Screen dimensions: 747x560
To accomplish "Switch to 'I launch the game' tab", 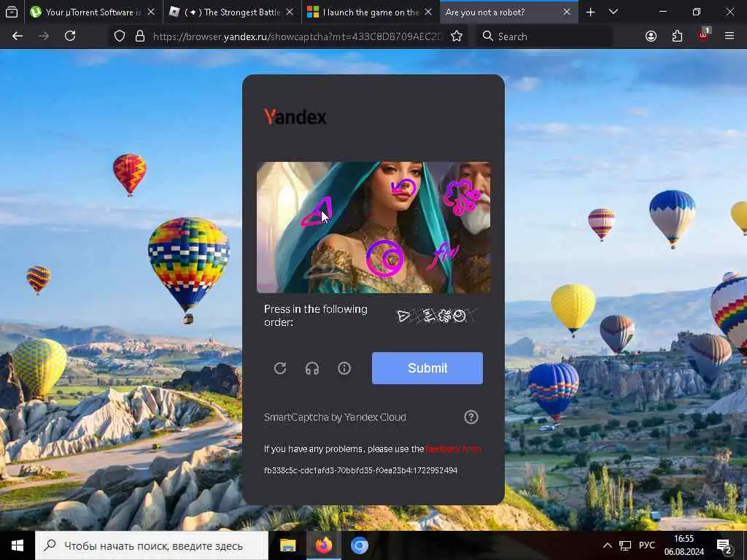I will point(371,12).
